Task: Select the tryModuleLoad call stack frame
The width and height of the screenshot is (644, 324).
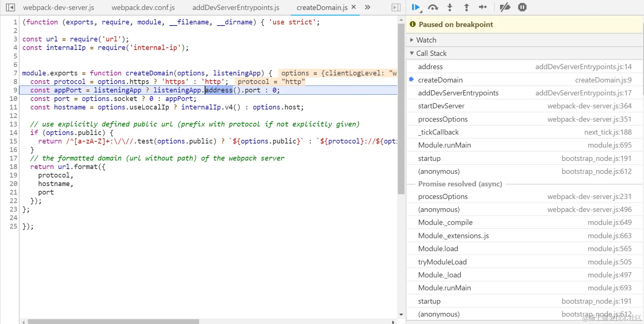Action: coord(524,262)
